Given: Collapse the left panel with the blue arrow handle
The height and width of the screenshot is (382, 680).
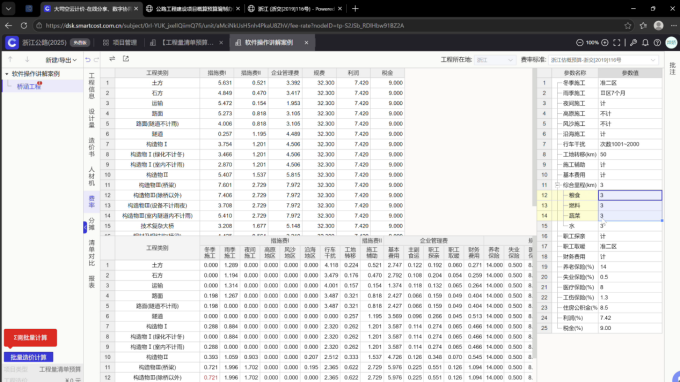Looking at the screenshot, I should click(x=85, y=227).
